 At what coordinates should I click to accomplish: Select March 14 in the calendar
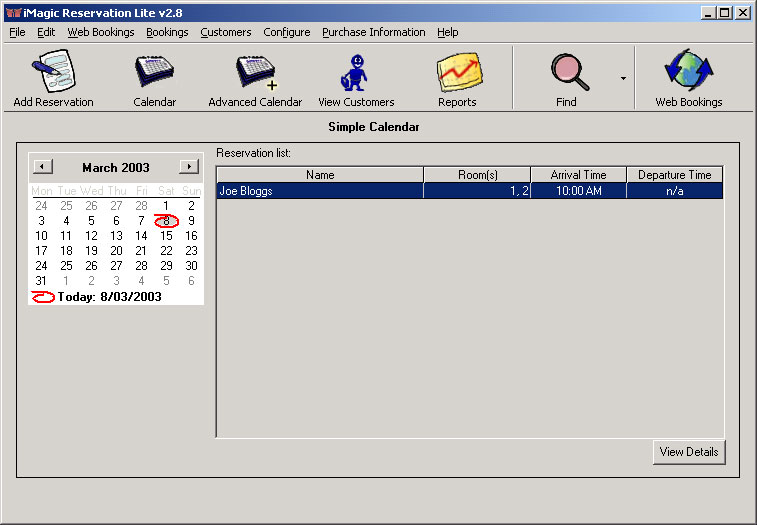tap(141, 236)
